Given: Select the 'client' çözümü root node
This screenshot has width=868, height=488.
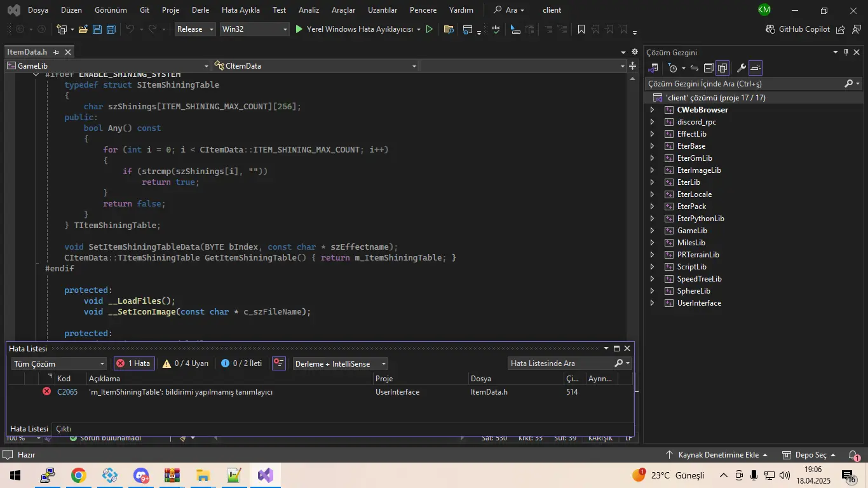Looking at the screenshot, I should tap(715, 98).
